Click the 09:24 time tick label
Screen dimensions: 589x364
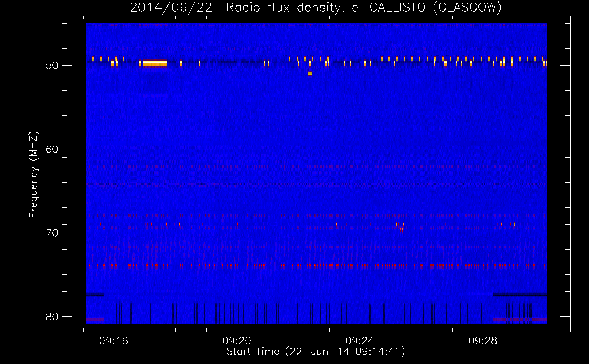coord(360,341)
